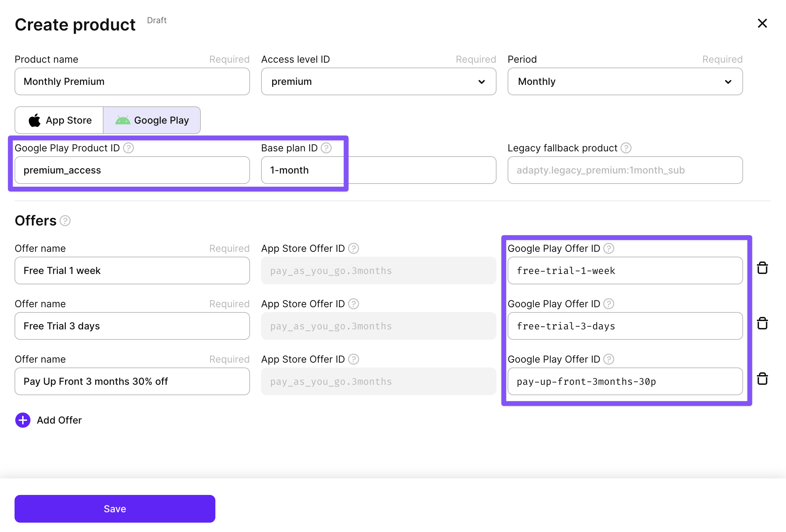Click help icon for Legacy fallback product
This screenshot has height=532, width=786.
point(626,148)
